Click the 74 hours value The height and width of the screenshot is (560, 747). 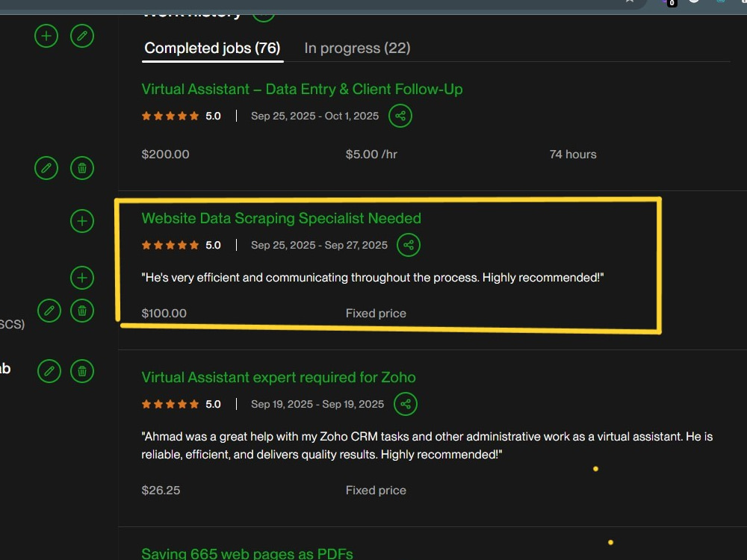click(x=573, y=155)
